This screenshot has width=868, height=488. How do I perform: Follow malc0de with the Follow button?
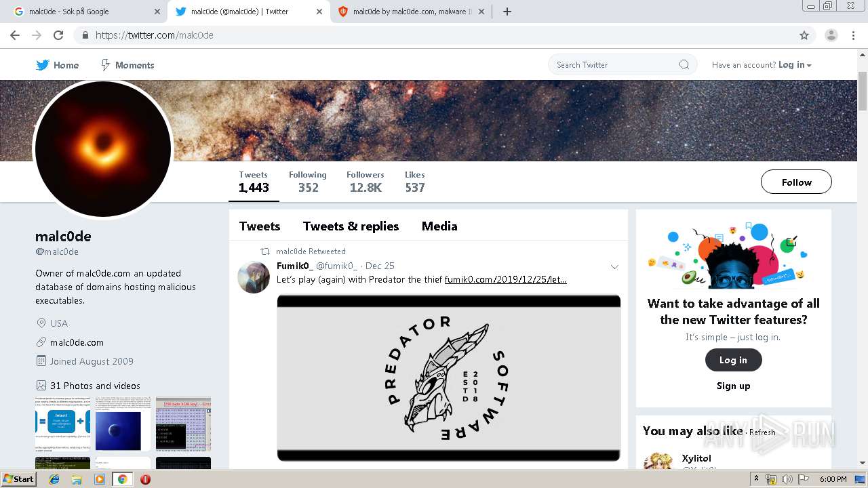(x=796, y=182)
